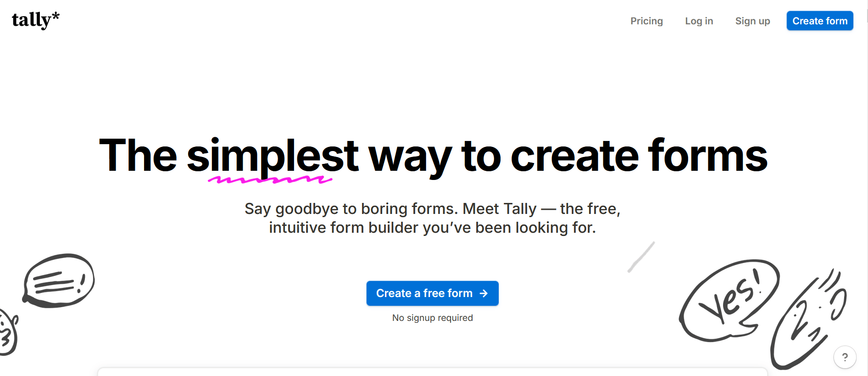Click the Create form button in header
Viewport: 868px width, 376px height.
coord(820,21)
